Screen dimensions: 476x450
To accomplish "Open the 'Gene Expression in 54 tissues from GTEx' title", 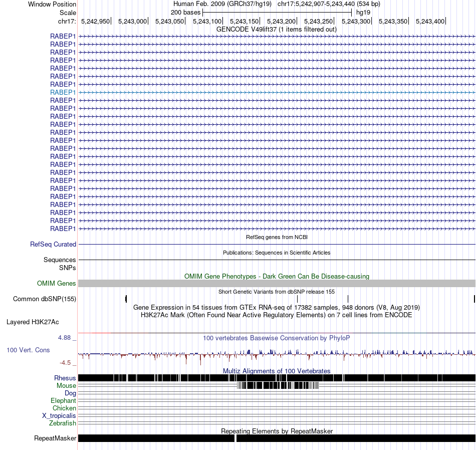I will tap(277, 308).
